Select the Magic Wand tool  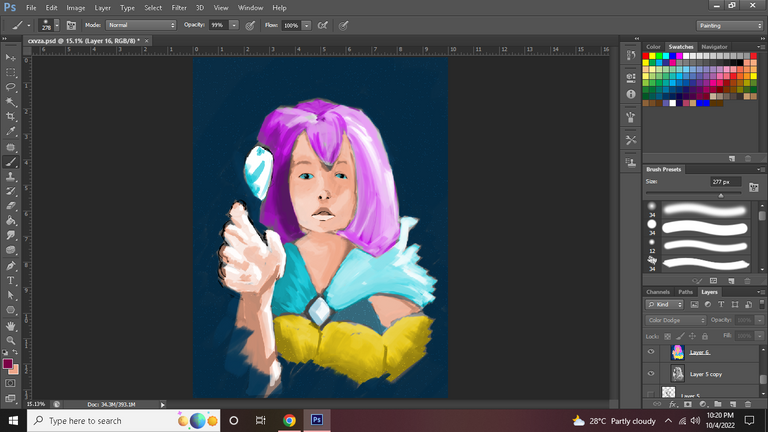pos(10,102)
